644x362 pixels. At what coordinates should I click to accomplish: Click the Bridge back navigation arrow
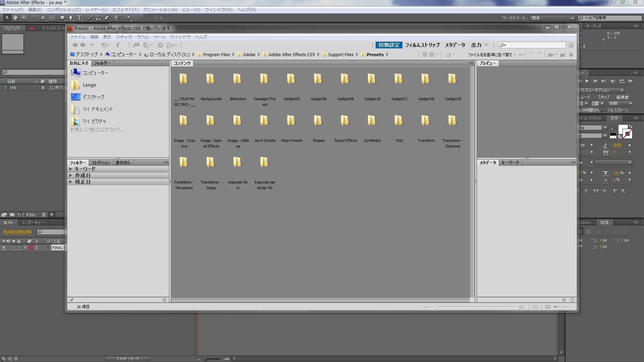(x=75, y=45)
